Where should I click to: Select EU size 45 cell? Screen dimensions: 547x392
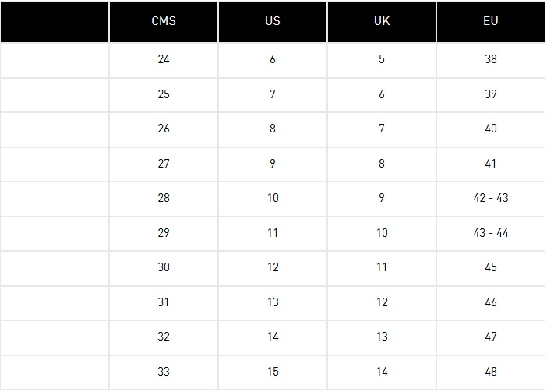coord(491,268)
